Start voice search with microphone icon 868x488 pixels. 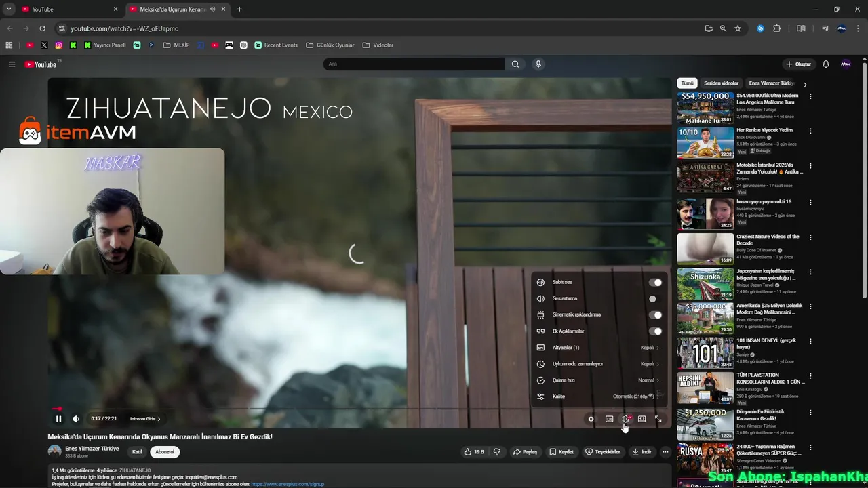[538, 64]
